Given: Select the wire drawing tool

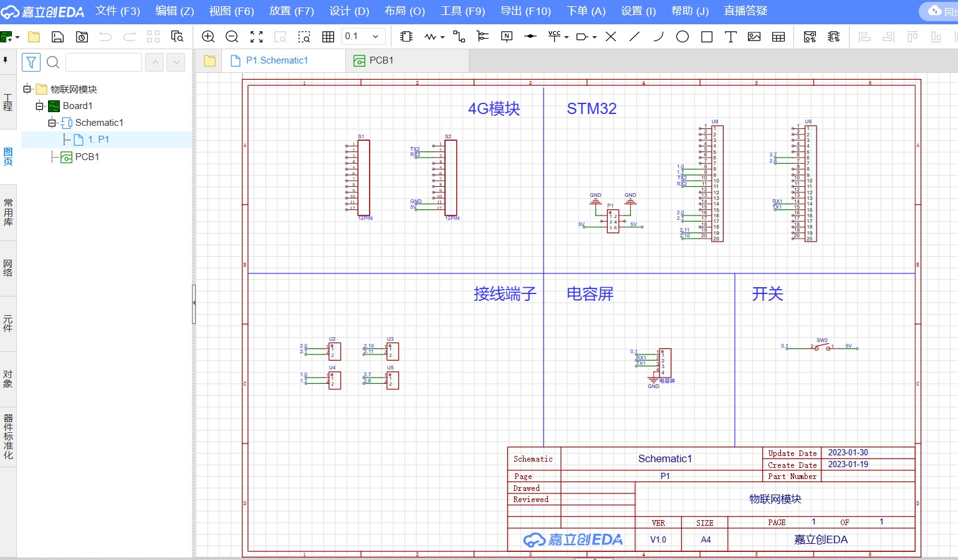Looking at the screenshot, I should click(459, 37).
